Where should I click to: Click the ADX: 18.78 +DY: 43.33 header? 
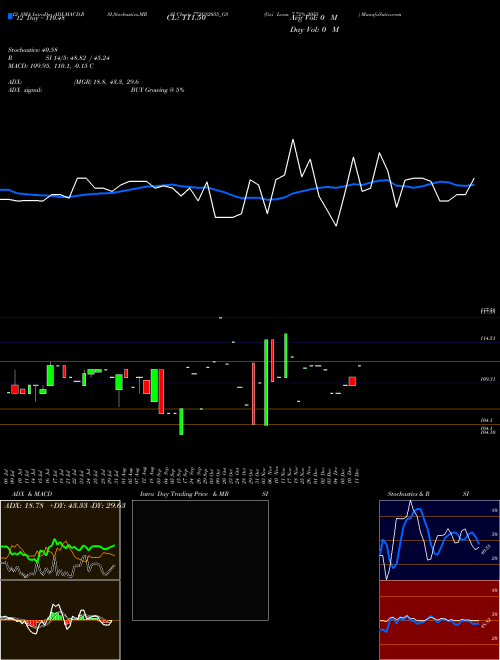65,506
